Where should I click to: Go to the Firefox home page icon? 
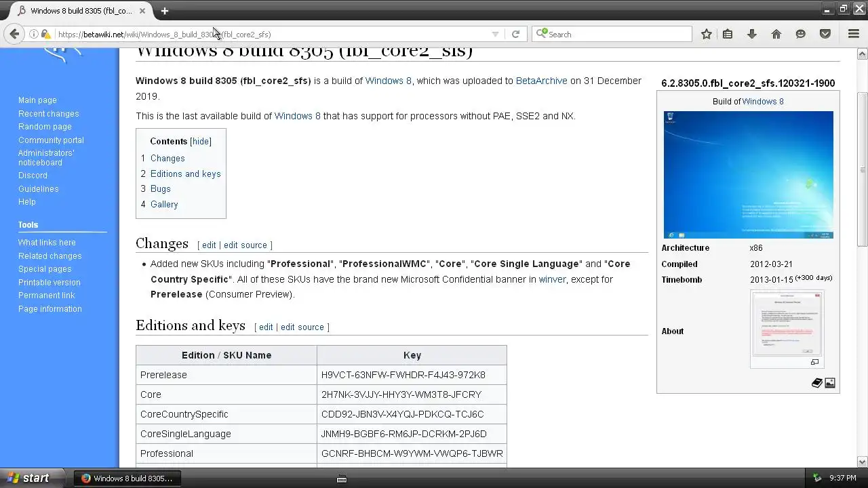776,34
